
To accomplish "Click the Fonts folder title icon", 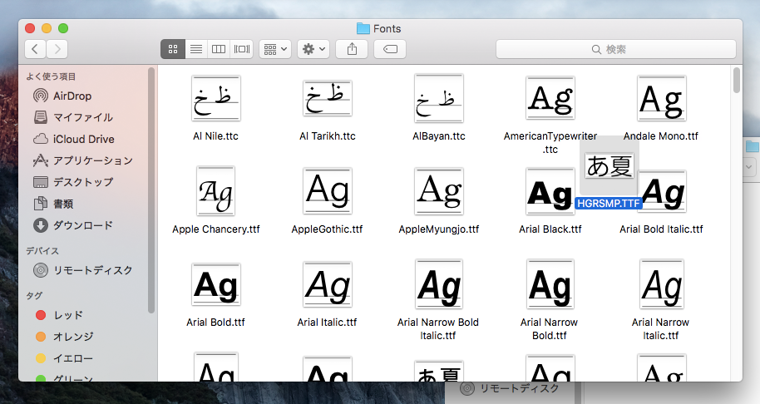I will [x=363, y=29].
